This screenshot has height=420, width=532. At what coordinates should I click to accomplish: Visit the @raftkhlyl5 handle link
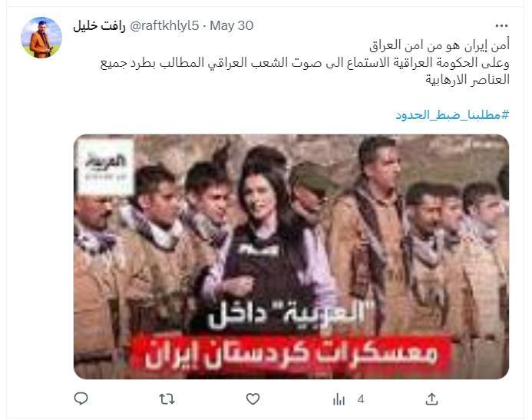tap(164, 26)
